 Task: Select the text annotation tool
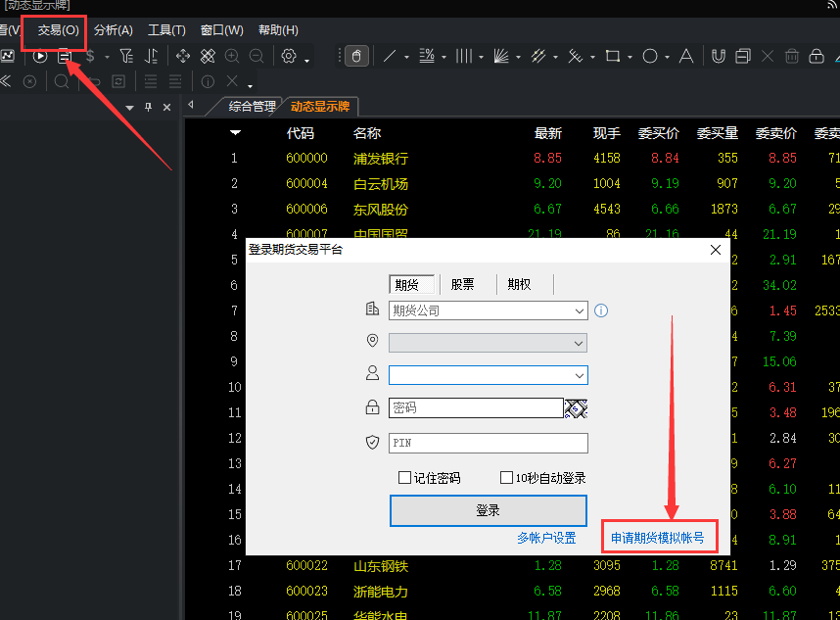(x=686, y=56)
